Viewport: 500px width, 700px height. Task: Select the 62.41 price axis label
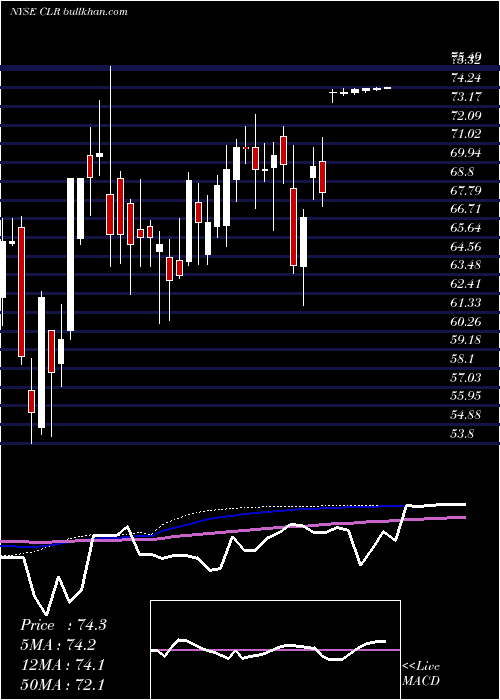click(467, 284)
